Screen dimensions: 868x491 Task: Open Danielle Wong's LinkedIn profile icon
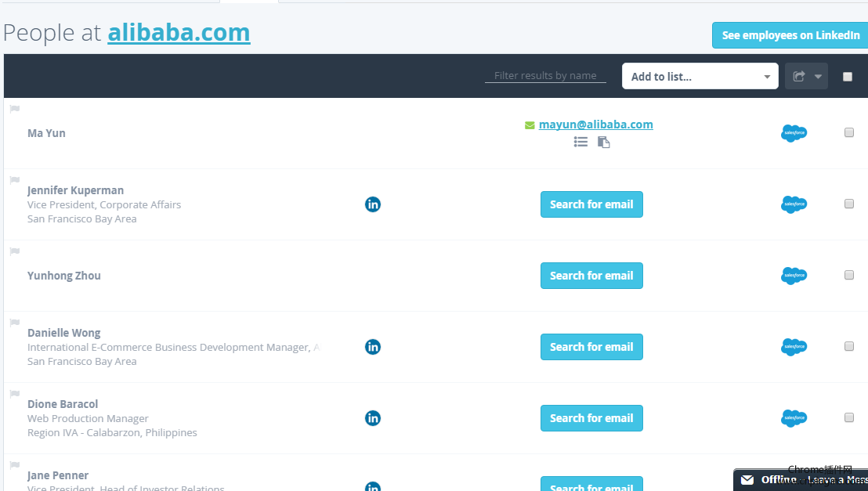pos(373,347)
